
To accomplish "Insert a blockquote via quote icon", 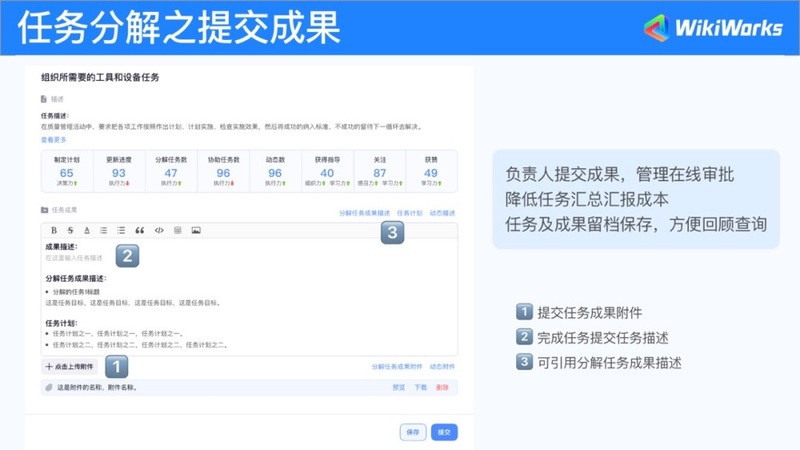I will [140, 230].
